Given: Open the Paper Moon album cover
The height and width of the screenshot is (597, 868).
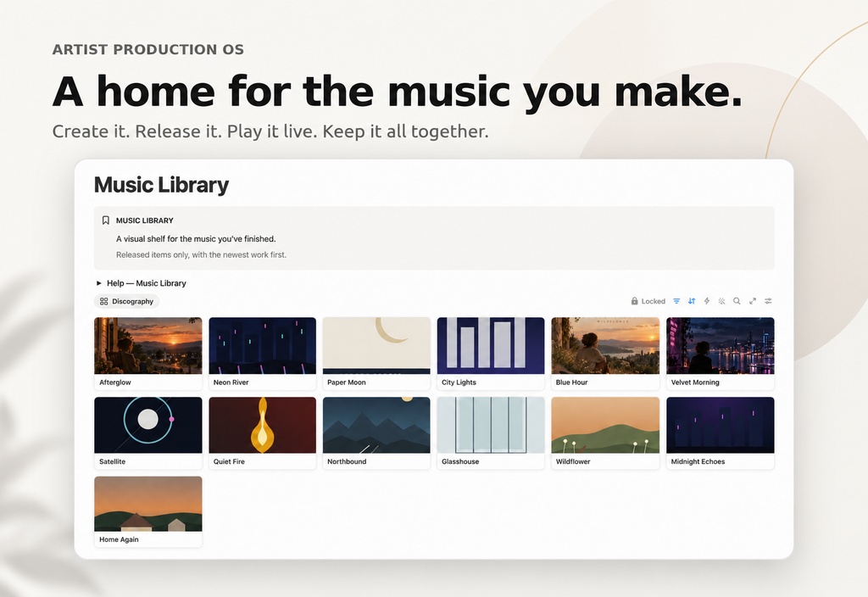Looking at the screenshot, I should (376, 346).
